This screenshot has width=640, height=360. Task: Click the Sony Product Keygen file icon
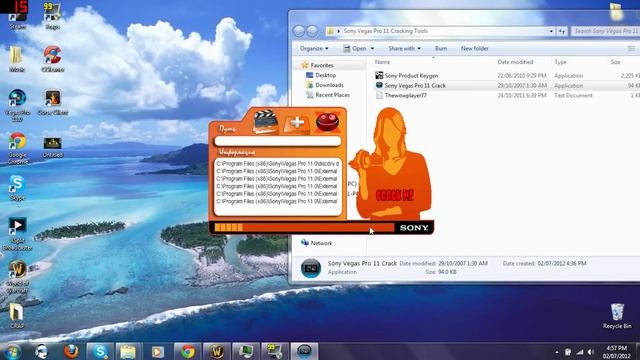(379, 76)
